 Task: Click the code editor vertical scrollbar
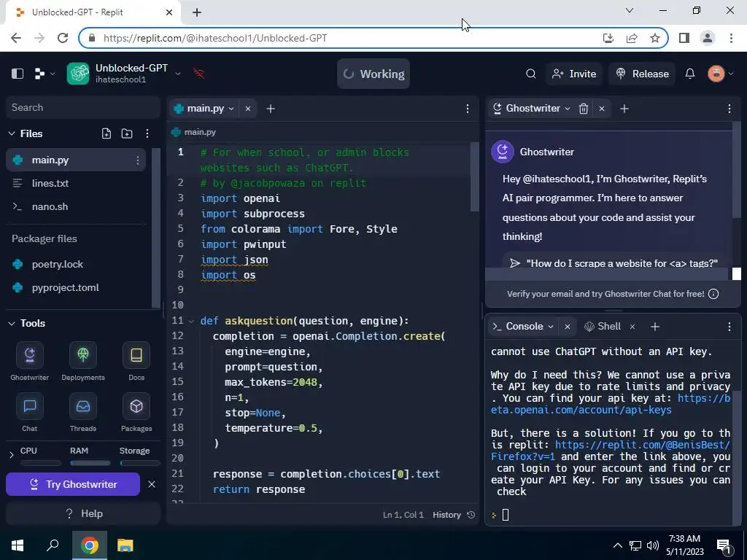coord(474,176)
